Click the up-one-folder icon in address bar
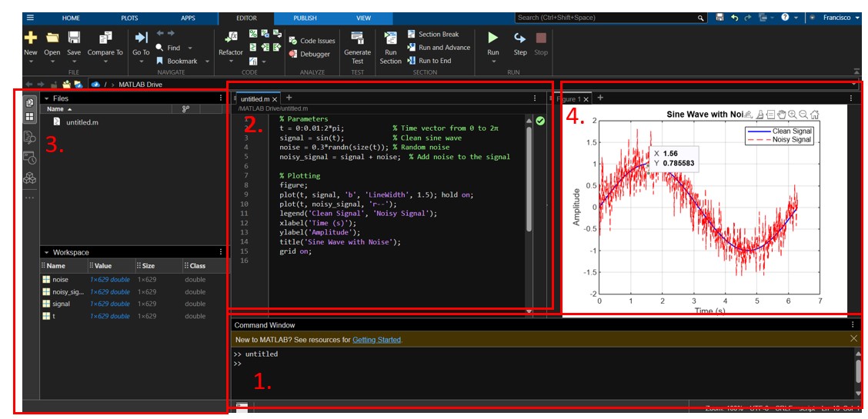 pos(54,85)
